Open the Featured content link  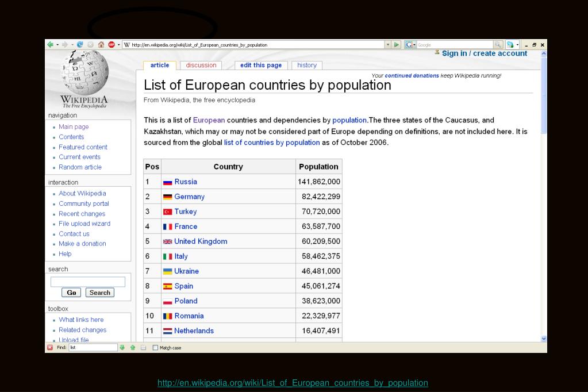[83, 147]
